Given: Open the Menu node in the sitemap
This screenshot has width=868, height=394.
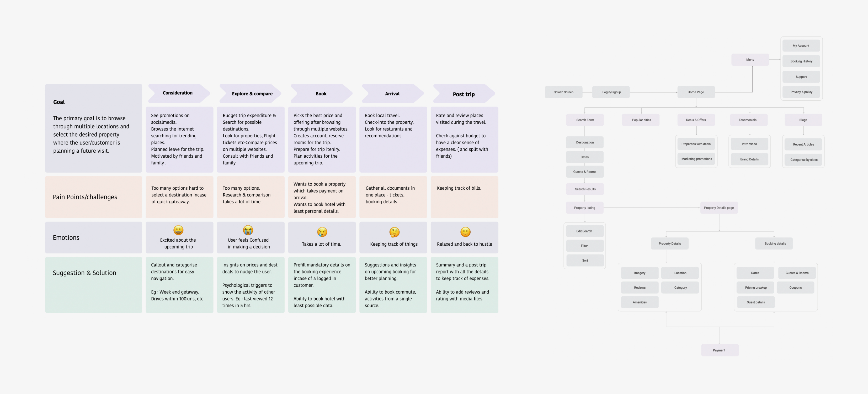Looking at the screenshot, I should (750, 60).
